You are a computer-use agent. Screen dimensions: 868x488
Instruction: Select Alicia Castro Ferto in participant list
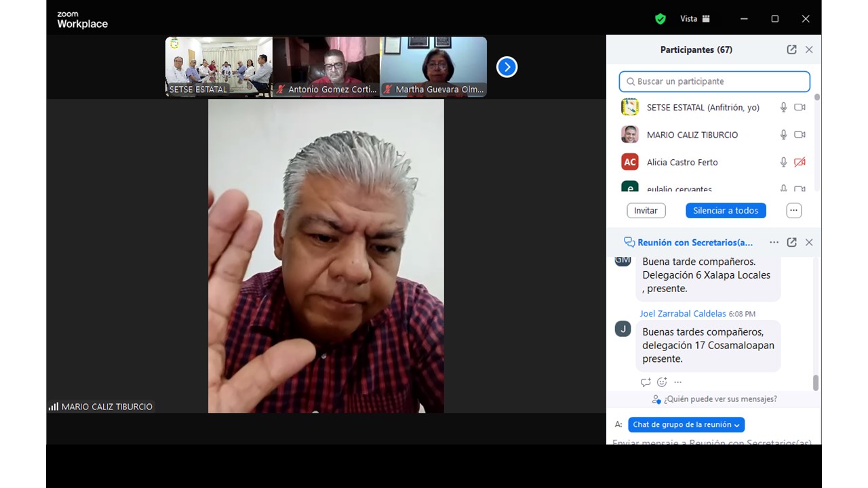point(682,162)
